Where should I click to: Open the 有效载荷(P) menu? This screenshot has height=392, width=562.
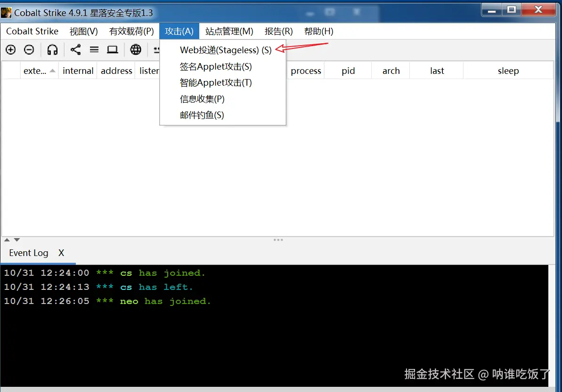[131, 32]
